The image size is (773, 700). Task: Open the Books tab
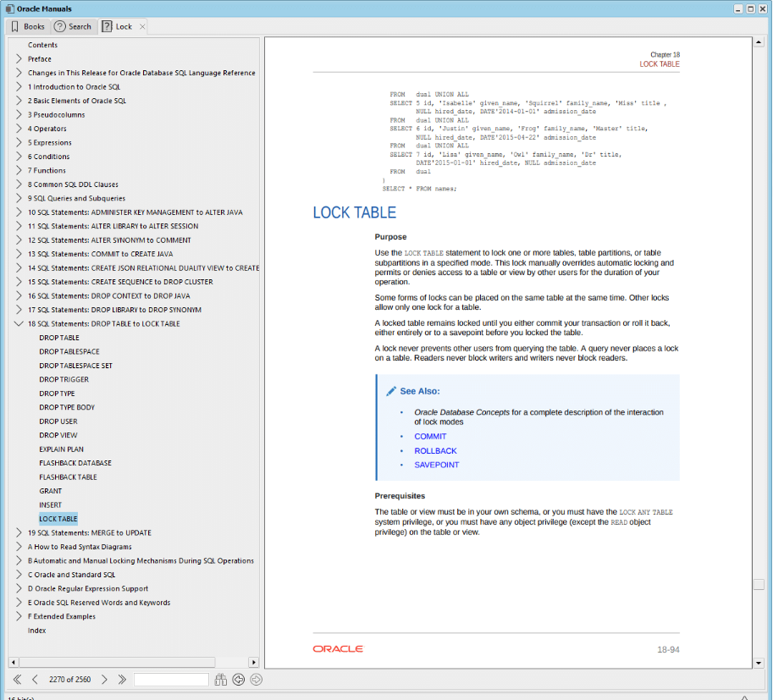pos(28,26)
